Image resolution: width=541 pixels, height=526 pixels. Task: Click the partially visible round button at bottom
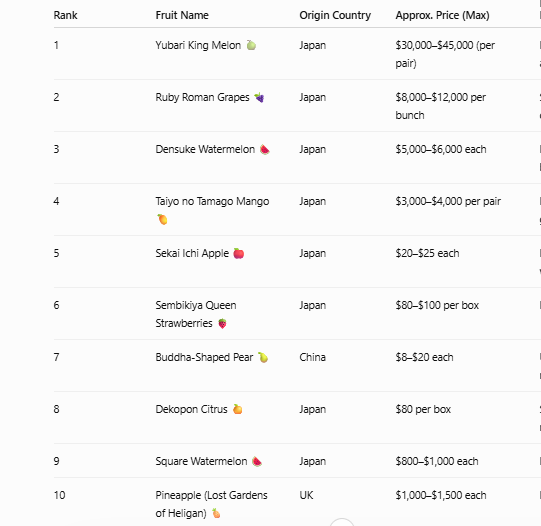pos(342,522)
